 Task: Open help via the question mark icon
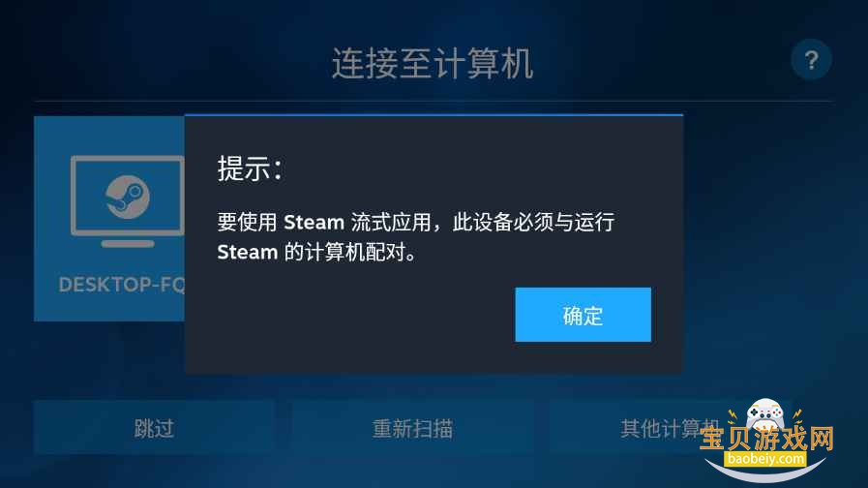(x=811, y=59)
